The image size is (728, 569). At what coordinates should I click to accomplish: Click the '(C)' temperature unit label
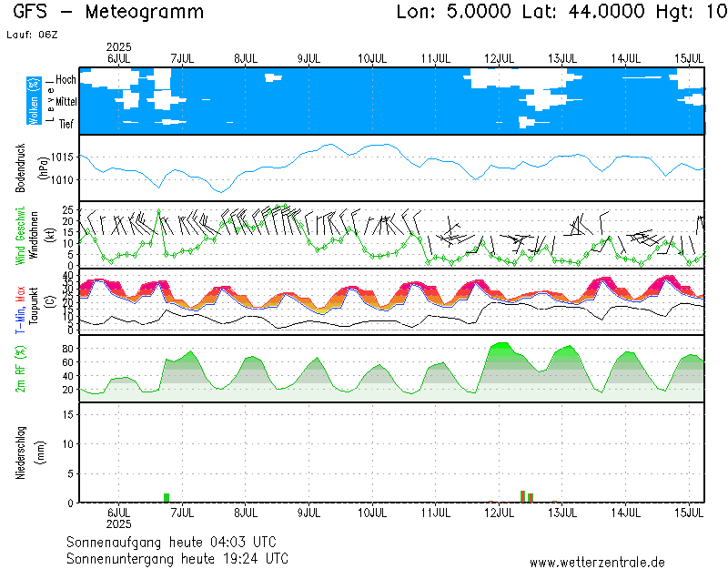coord(51,302)
